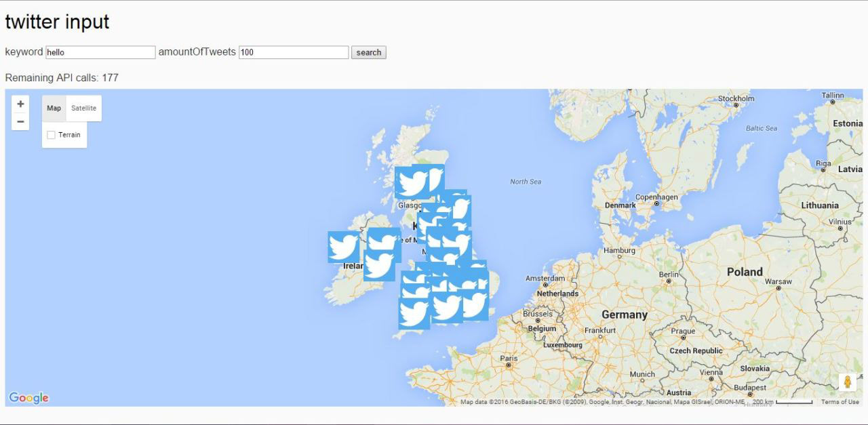Image resolution: width=868 pixels, height=425 pixels.
Task: Click the Slovakia label
Action: 755,368
